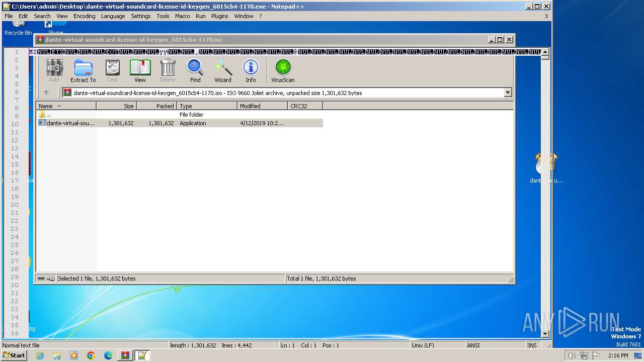The width and height of the screenshot is (644, 362).
Task: Sort by Packed column header
Action: [156, 106]
